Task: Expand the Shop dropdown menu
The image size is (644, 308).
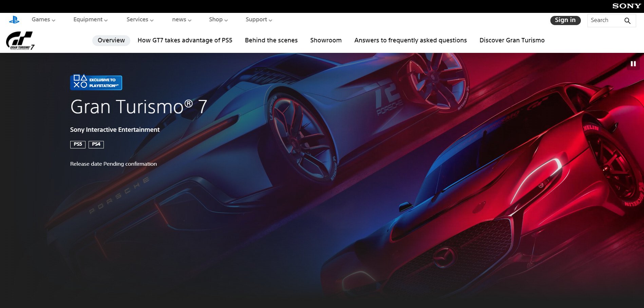Action: tap(219, 20)
